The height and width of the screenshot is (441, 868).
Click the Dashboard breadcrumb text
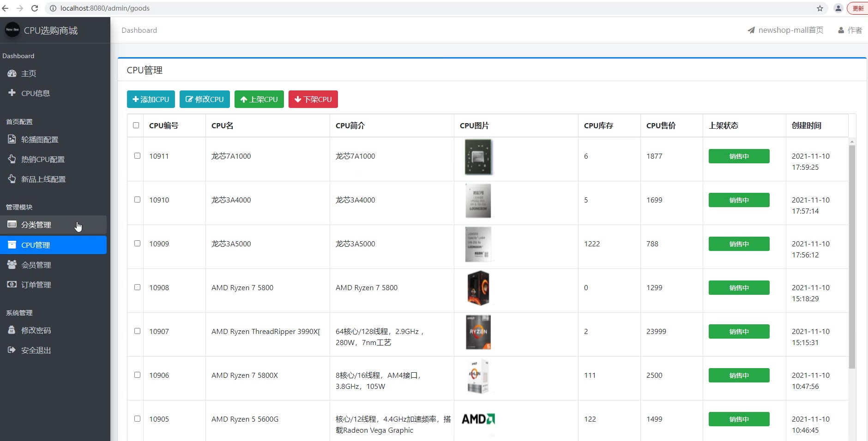coord(139,30)
